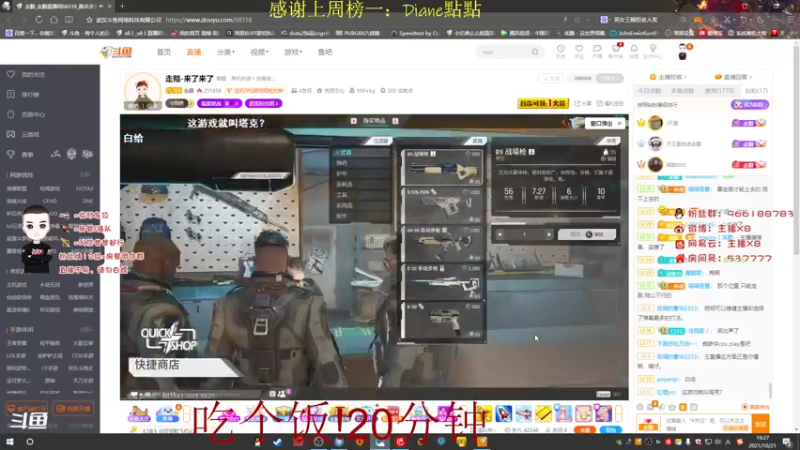
Task: Expand gift bar right arrow
Action: point(619,414)
